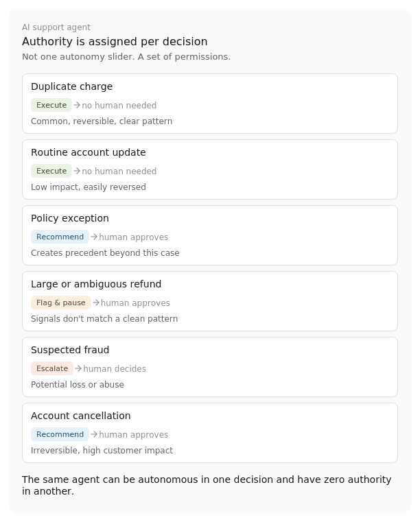Click the Recommend badge under Policy exception
This screenshot has width=420, height=522.
pyautogui.click(x=60, y=237)
